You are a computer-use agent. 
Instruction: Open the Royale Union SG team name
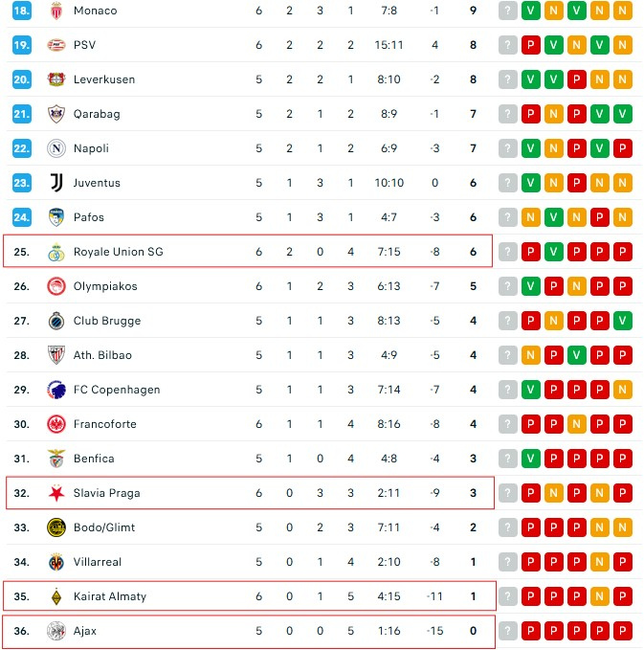point(118,252)
